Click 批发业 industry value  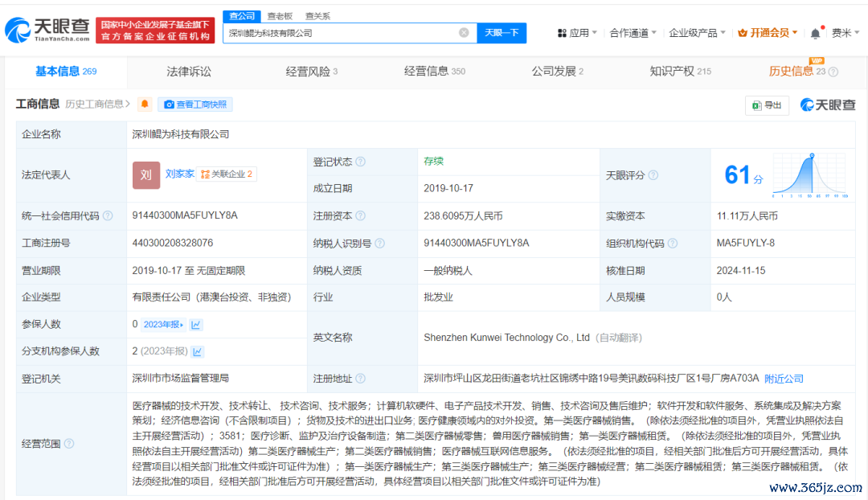[439, 297]
